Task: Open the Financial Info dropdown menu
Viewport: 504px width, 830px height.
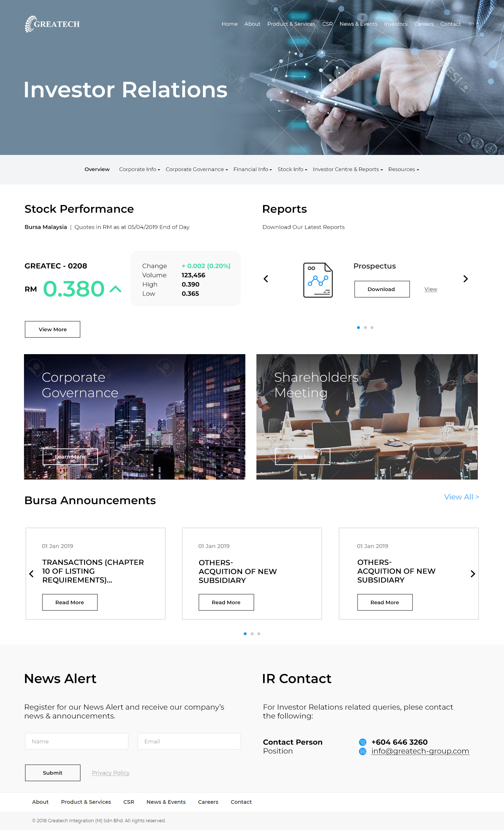Action: click(x=252, y=169)
